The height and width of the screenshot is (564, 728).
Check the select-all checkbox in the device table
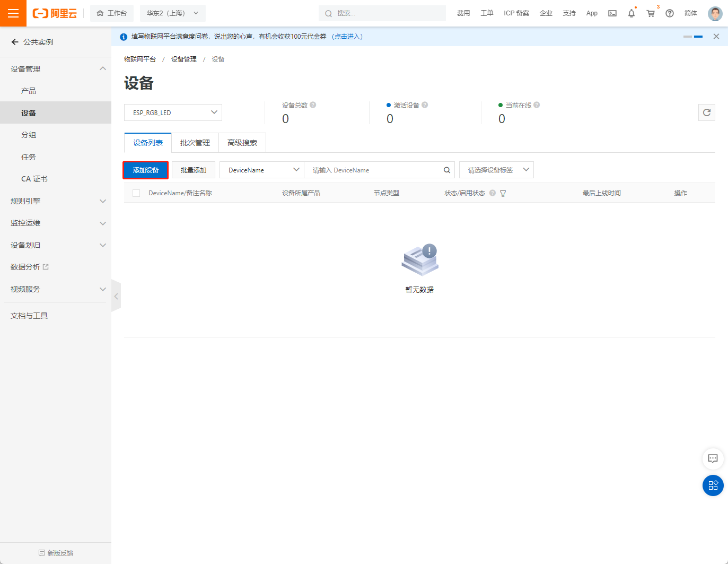(136, 193)
